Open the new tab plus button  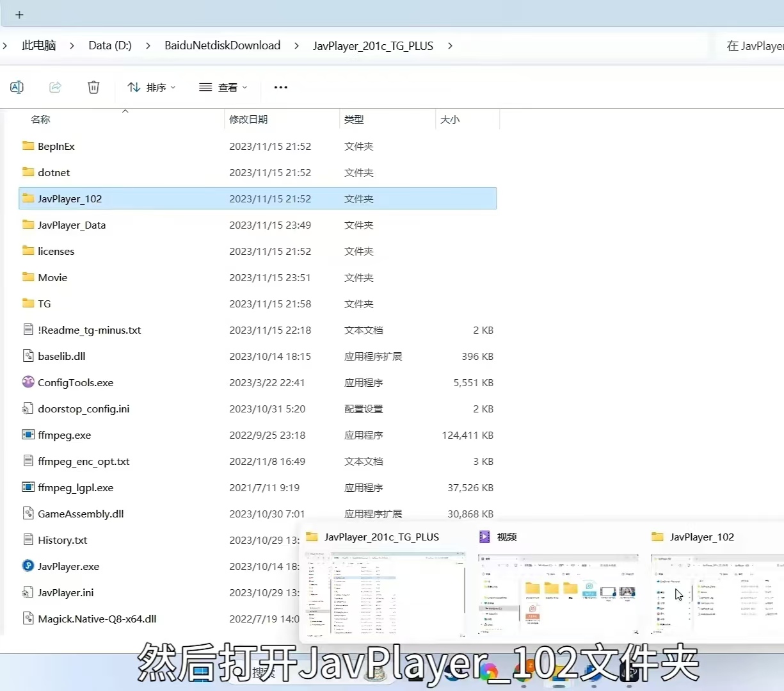coord(19,14)
